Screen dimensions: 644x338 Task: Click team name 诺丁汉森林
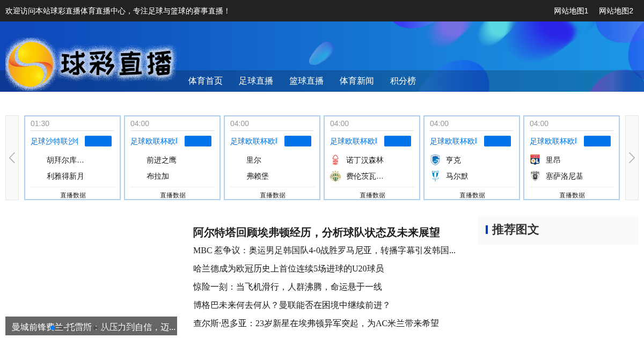point(365,160)
